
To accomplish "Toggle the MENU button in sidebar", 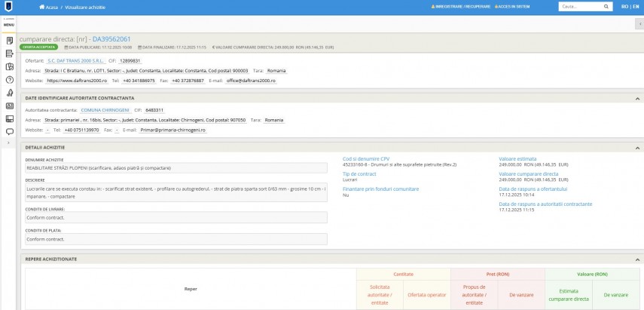I will (x=9, y=23).
